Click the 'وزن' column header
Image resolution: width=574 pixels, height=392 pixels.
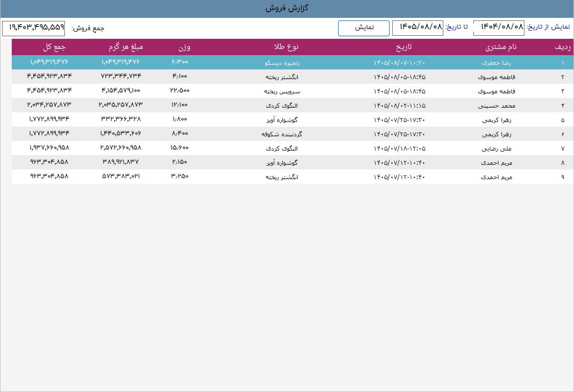click(x=184, y=47)
